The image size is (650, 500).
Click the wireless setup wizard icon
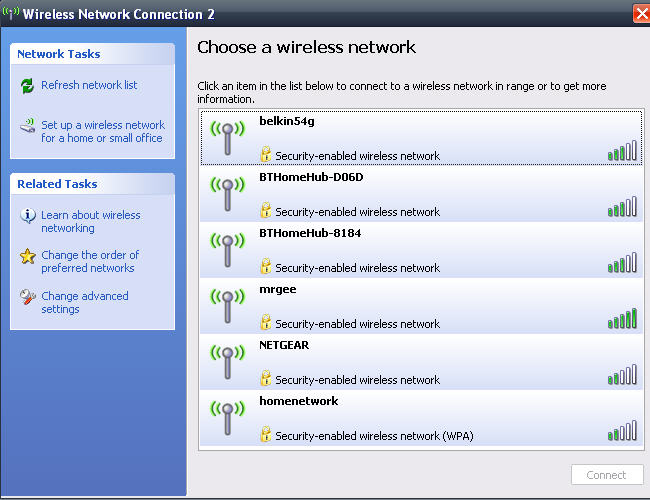click(28, 125)
